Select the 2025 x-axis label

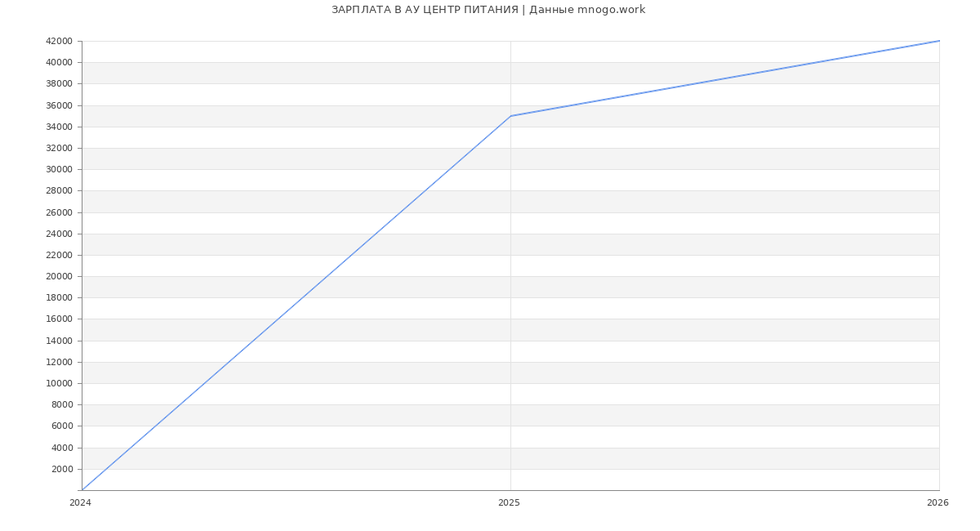[x=509, y=503]
